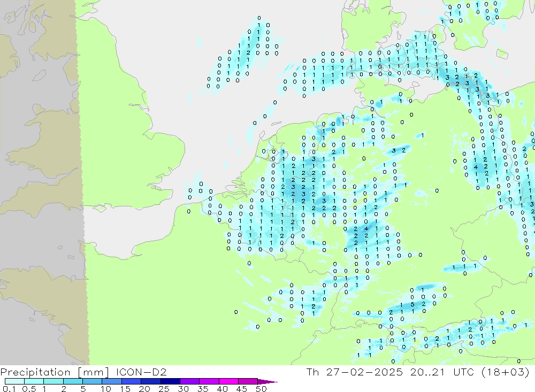
Task: Pick the 10–15 mm blue legend swatch
Action: pyautogui.click(x=112, y=381)
